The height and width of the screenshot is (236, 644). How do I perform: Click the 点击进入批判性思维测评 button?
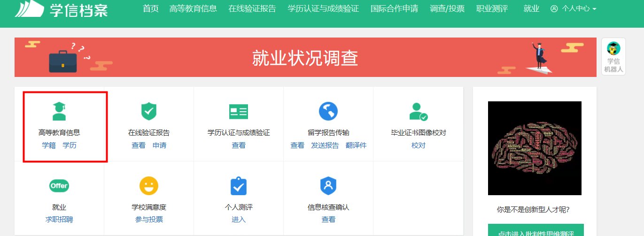coord(535,230)
